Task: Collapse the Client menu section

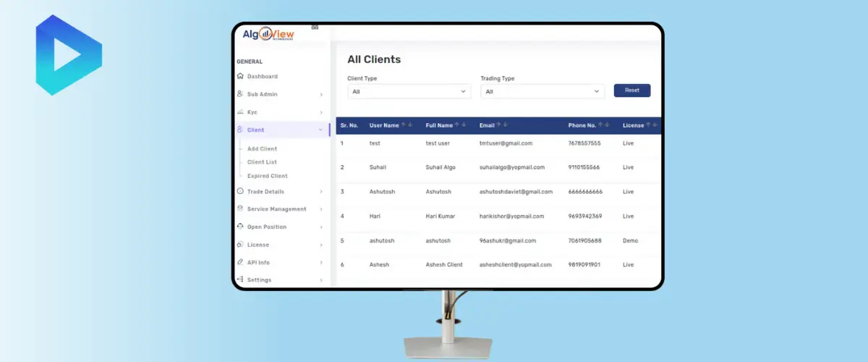Action: 320,130
